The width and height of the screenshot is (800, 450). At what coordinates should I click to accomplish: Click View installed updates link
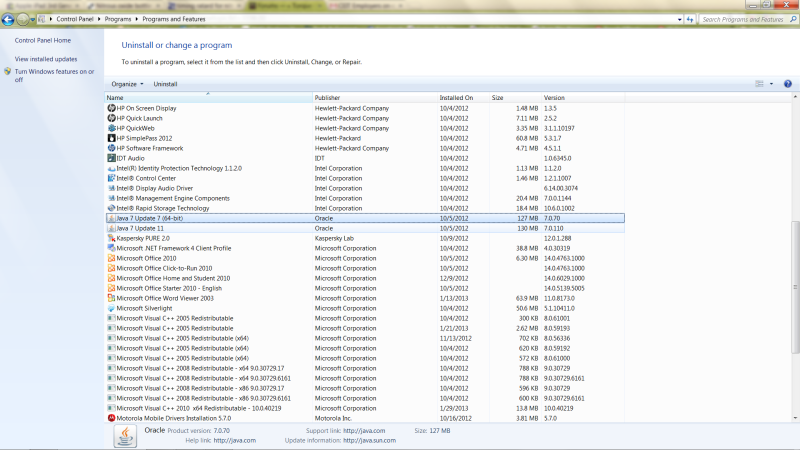coord(46,59)
